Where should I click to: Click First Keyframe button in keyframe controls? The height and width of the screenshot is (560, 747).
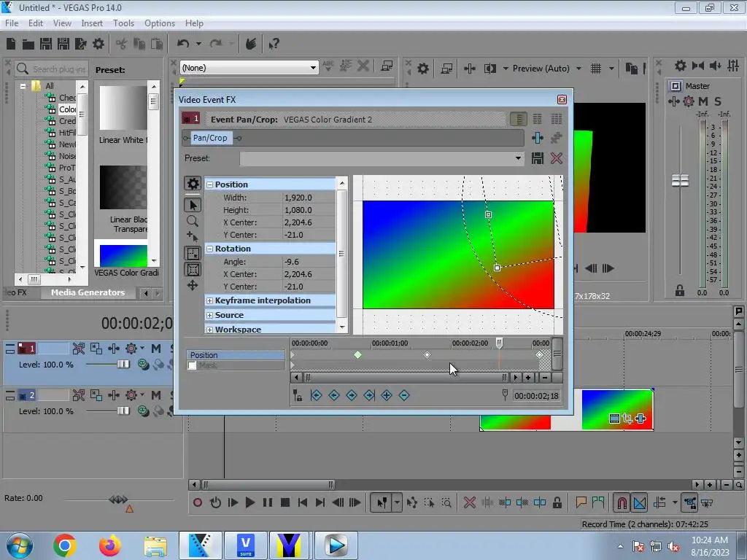[x=316, y=394]
